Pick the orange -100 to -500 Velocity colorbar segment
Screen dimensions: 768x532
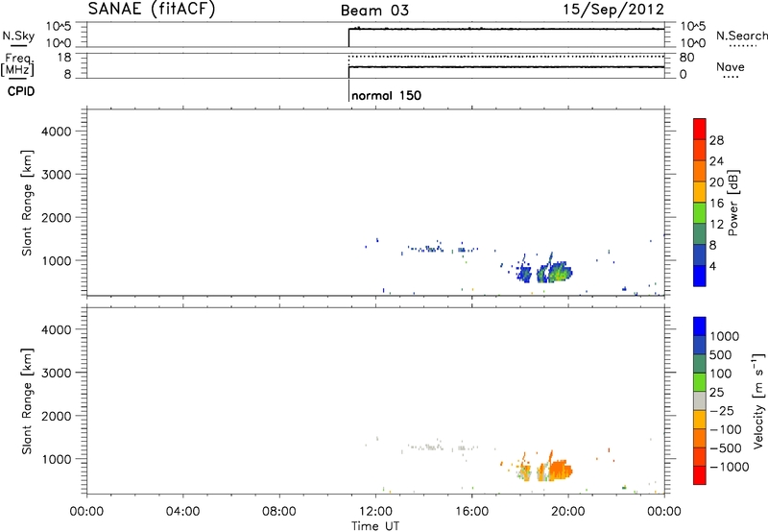[x=700, y=438]
